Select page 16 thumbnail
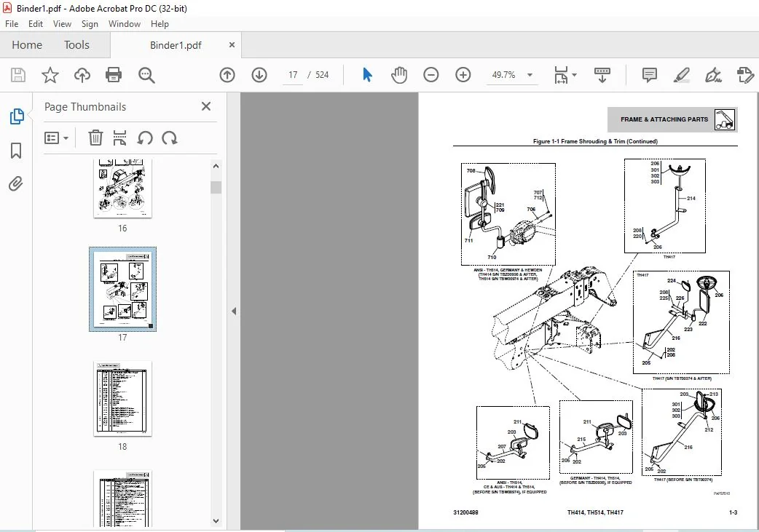 (122, 188)
